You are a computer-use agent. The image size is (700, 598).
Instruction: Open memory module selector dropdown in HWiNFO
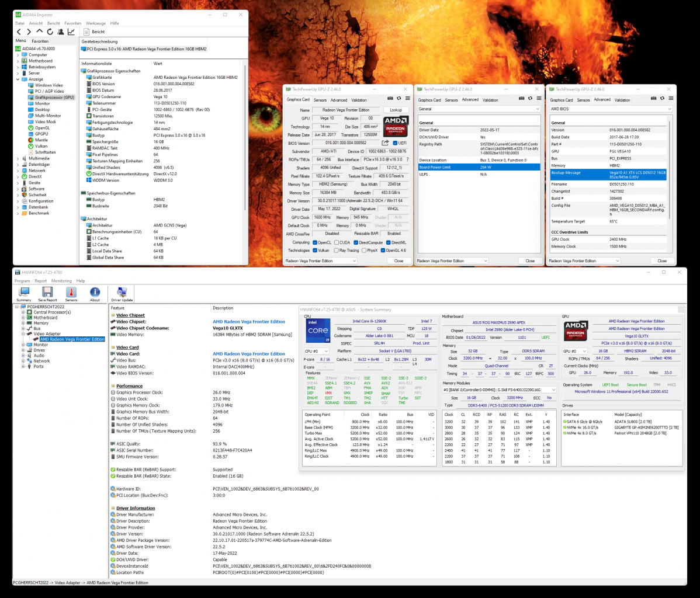click(499, 390)
